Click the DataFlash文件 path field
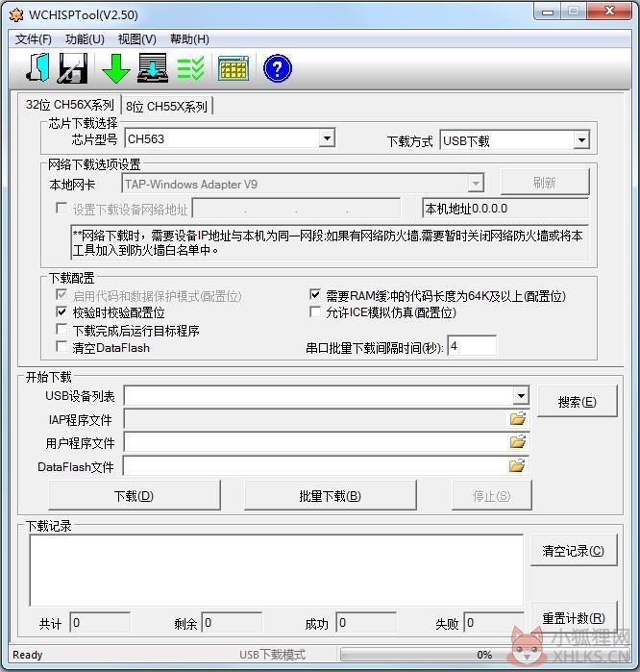Image resolution: width=640 pixels, height=672 pixels. pyautogui.click(x=316, y=466)
